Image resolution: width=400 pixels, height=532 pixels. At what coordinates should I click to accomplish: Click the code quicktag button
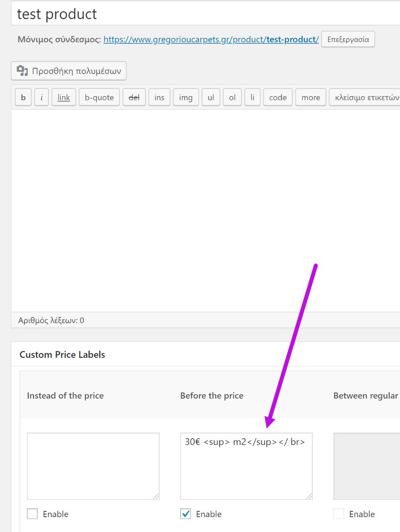click(278, 97)
